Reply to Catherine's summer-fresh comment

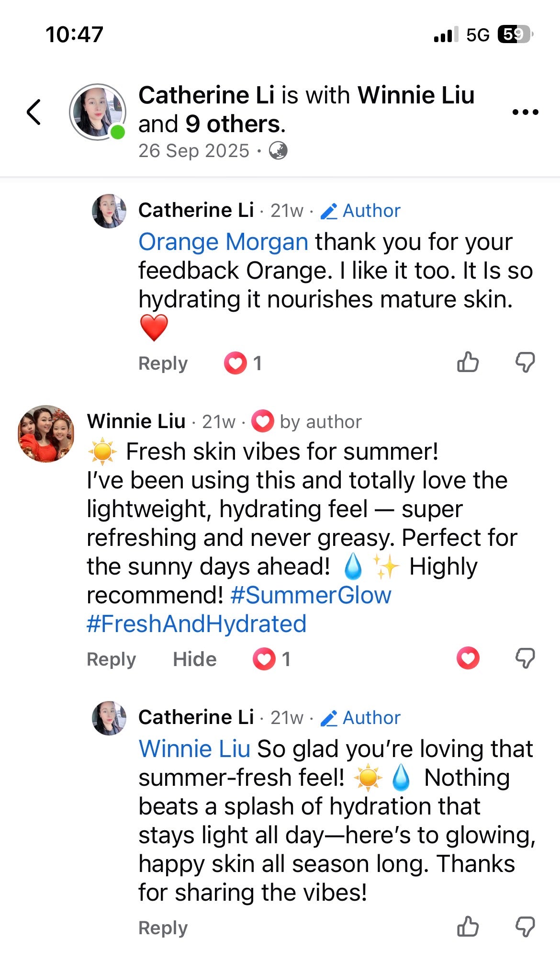[x=163, y=928]
